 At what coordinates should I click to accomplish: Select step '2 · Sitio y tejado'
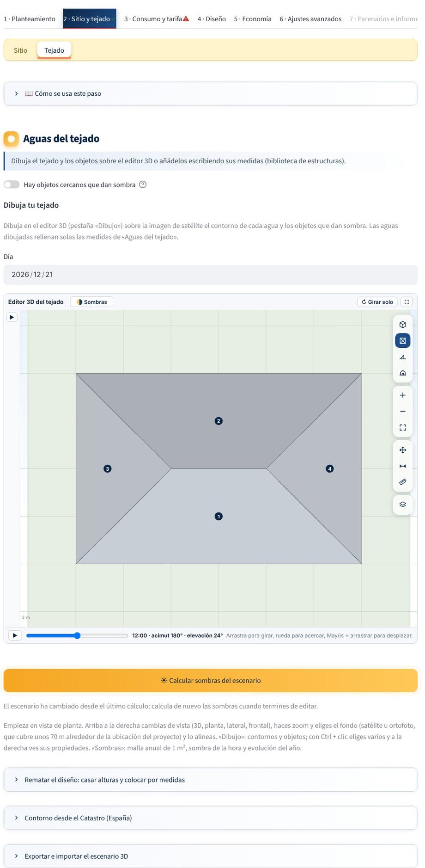click(x=90, y=19)
